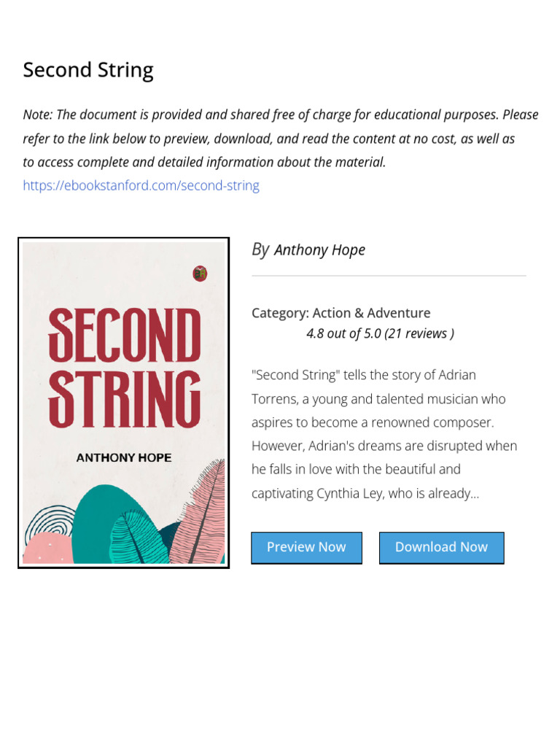Click the ANTHONY HOPE name on the cover

(124, 457)
